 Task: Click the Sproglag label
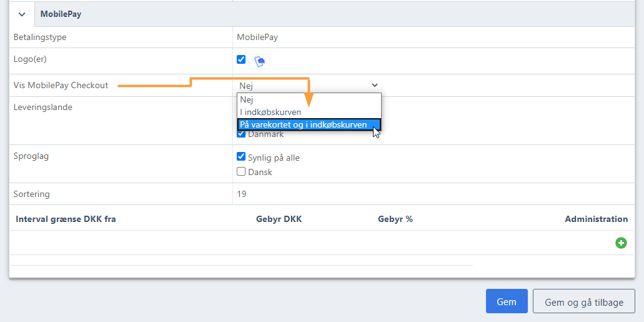point(31,157)
